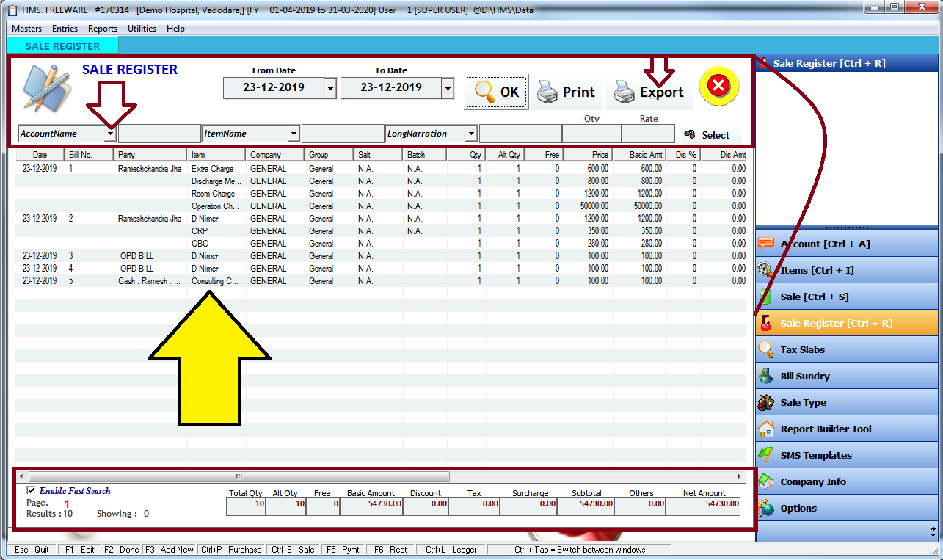The width and height of the screenshot is (943, 560).
Task: Toggle the Enable Fast Search checkbox
Action: 30,490
